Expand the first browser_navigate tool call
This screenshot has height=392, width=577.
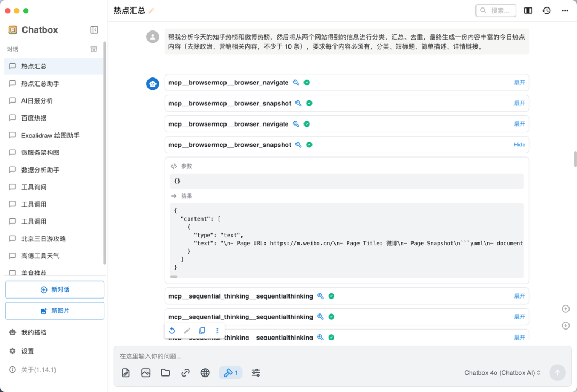(x=519, y=82)
